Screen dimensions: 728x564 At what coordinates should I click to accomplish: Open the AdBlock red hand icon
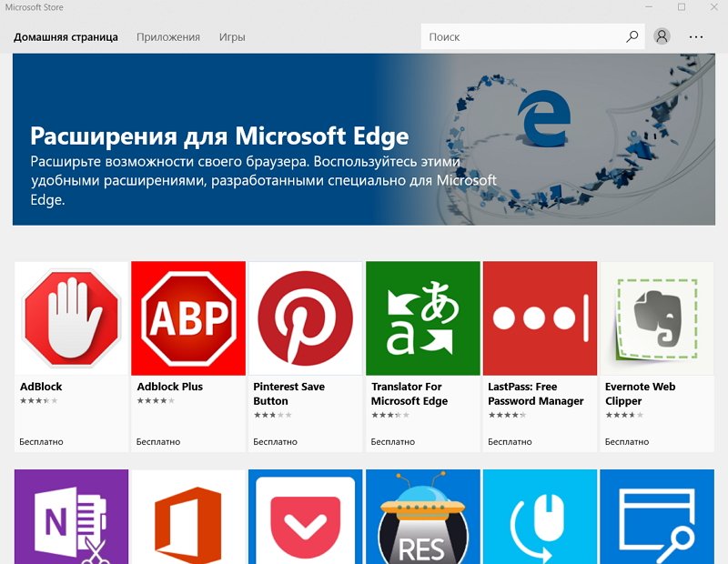[72, 318]
